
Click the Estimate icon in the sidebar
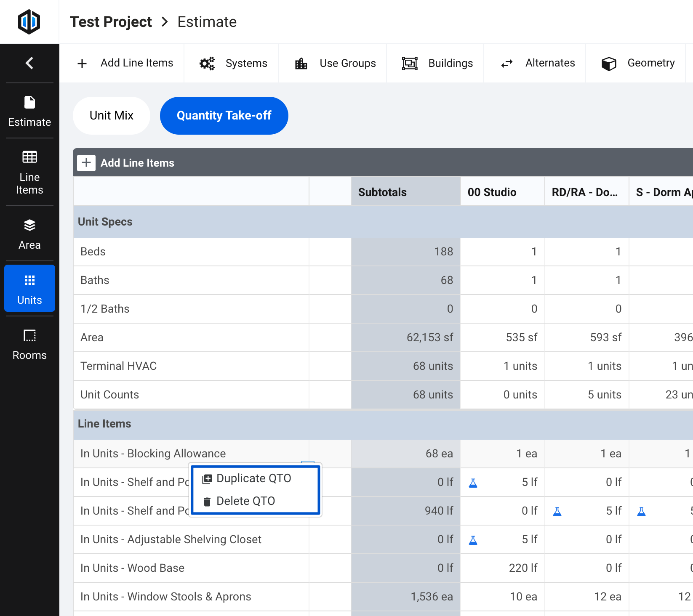(x=29, y=111)
